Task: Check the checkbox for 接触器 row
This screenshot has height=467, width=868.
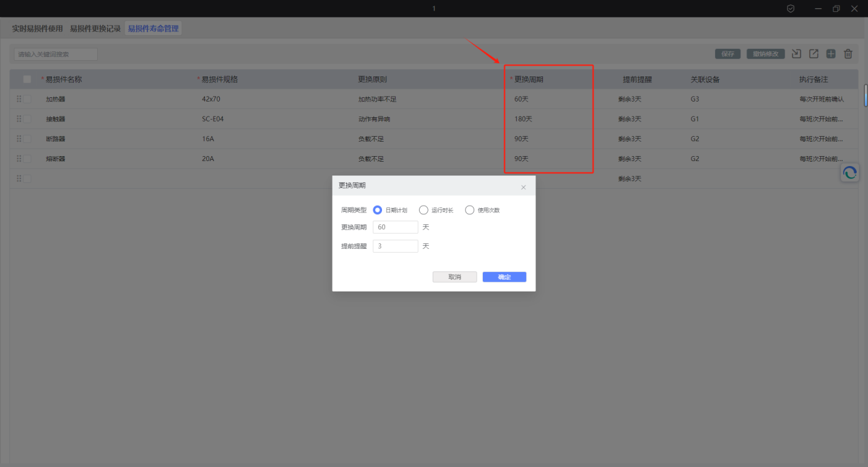Action: 27,119
